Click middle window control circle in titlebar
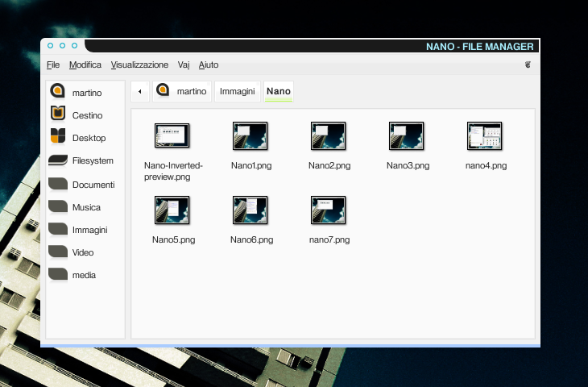 (62, 45)
